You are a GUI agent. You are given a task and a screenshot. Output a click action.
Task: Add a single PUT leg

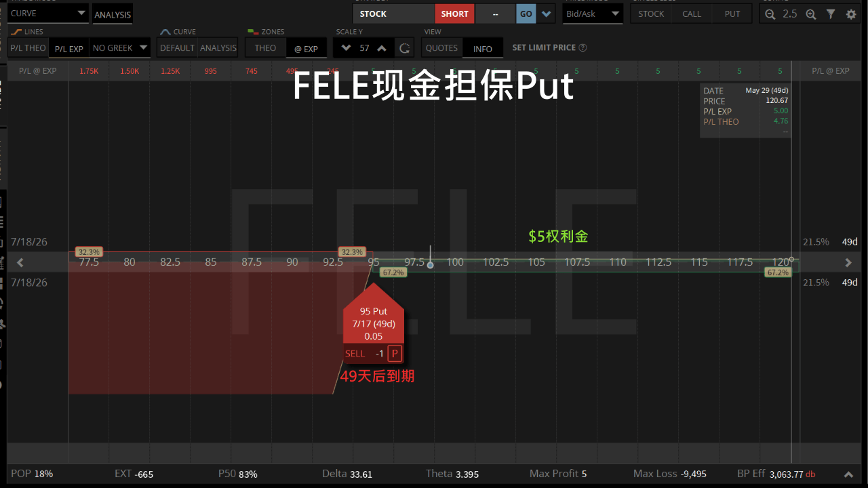click(732, 14)
